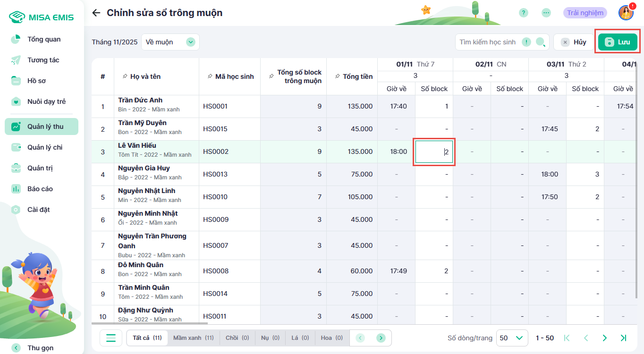The image size is (644, 354).
Task: Click the three-dot more options icon
Action: tap(546, 13)
